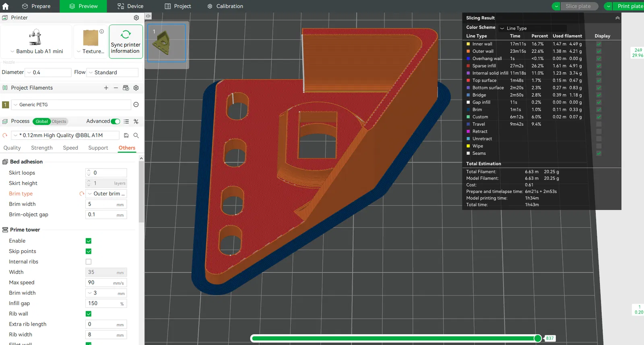This screenshot has height=345, width=644.
Task: Open Print plate dropdown arrow
Action: (x=609, y=6)
